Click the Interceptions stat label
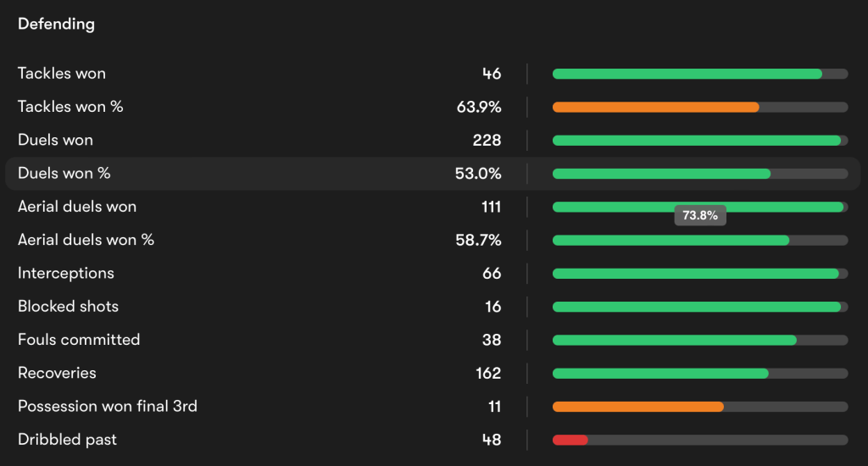 point(66,273)
